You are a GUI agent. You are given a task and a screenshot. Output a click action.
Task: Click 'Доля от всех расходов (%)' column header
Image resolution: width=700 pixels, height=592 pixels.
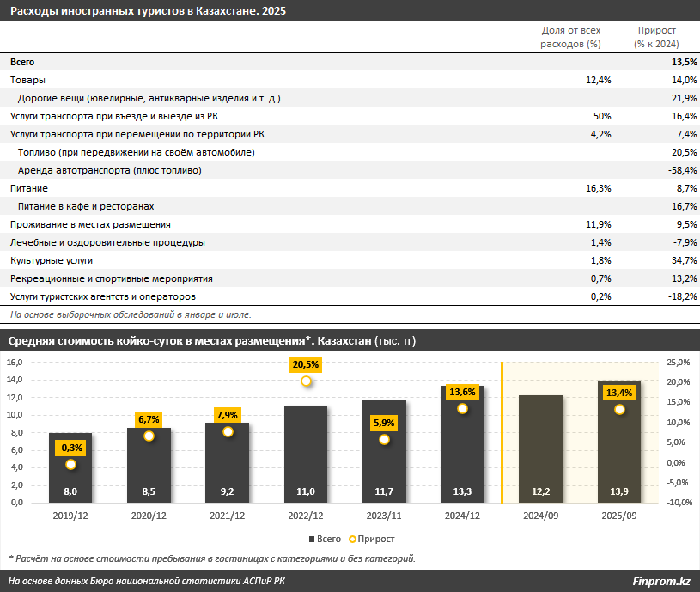(570, 37)
